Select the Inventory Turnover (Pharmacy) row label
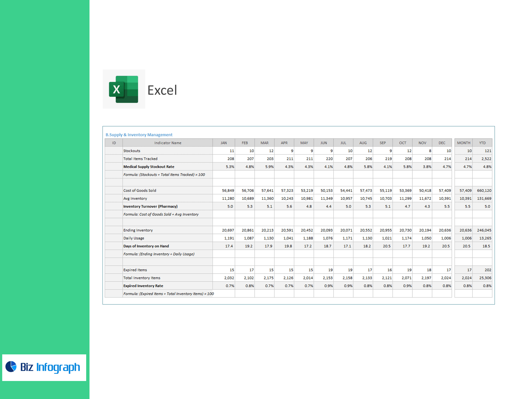 150,206
